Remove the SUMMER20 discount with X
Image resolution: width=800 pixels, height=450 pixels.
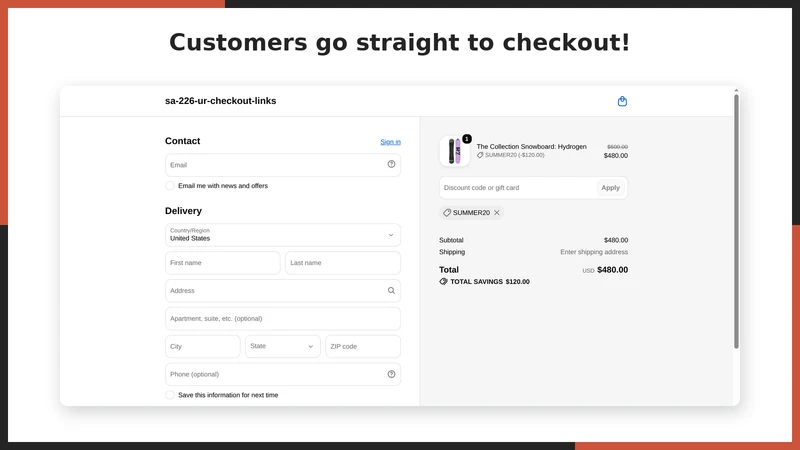[496, 213]
